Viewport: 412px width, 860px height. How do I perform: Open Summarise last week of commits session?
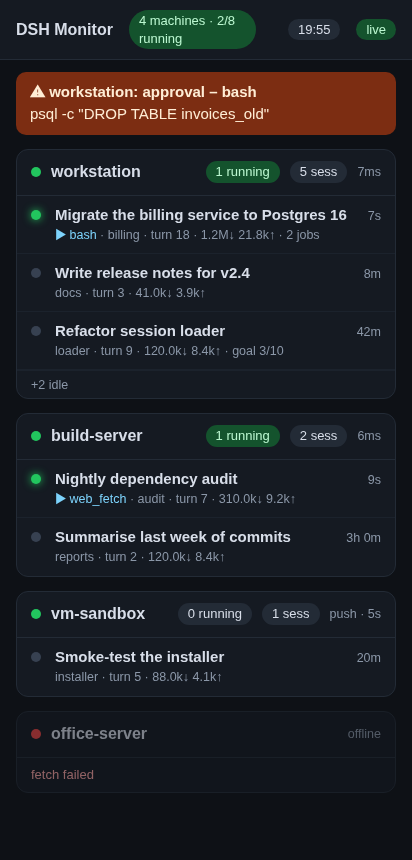pyautogui.click(x=206, y=546)
